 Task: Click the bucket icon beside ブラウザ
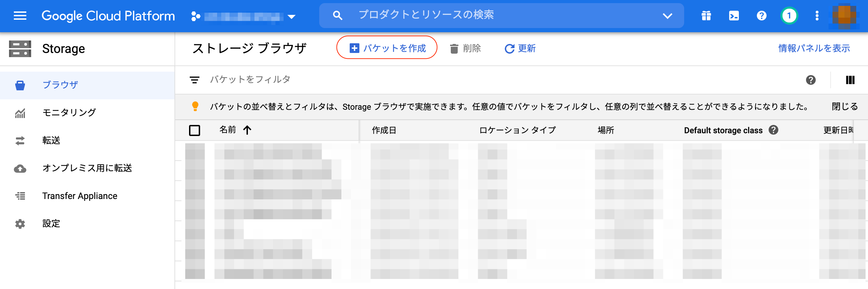point(20,85)
